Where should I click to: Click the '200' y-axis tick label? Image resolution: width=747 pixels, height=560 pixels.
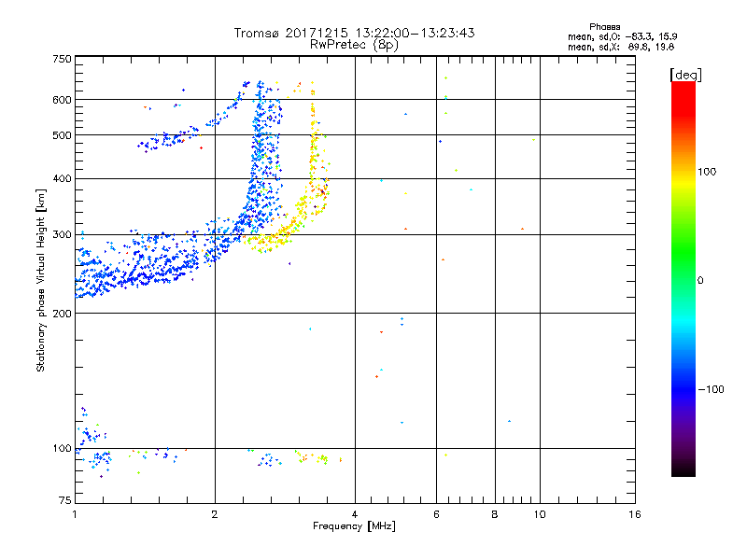62,314
